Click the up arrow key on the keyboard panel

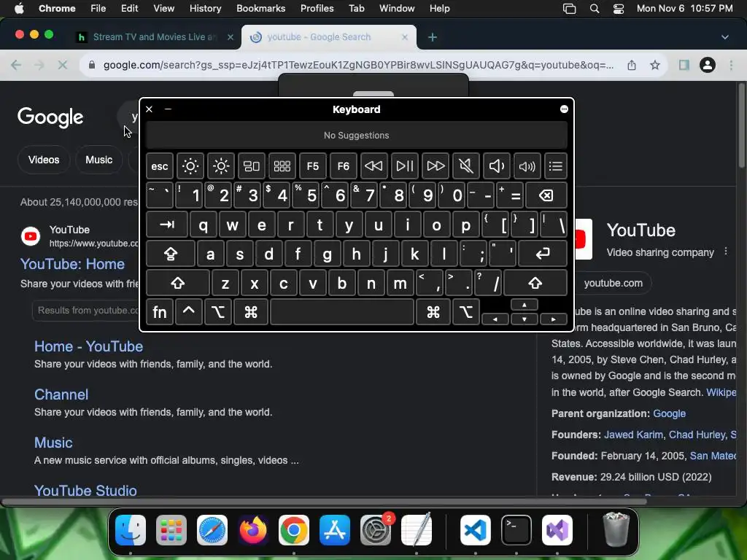point(524,305)
